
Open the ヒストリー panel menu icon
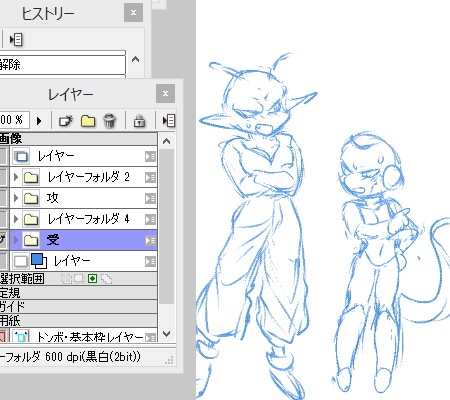[x=16, y=40]
